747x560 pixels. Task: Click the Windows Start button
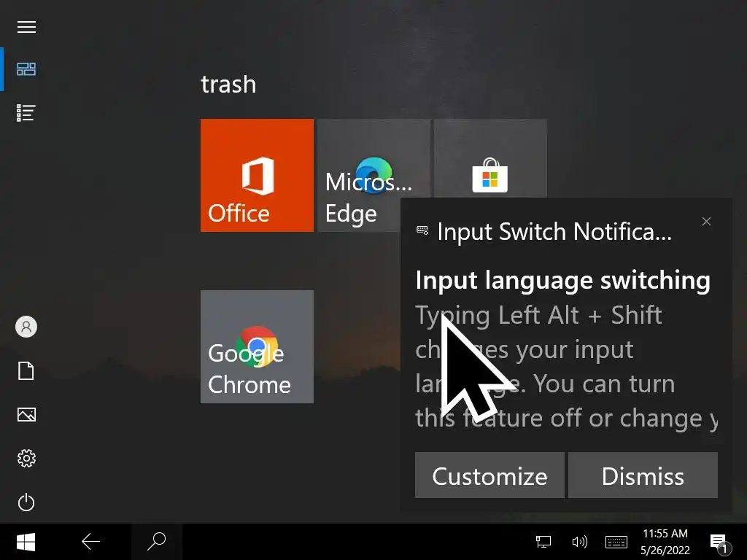pos(26,542)
